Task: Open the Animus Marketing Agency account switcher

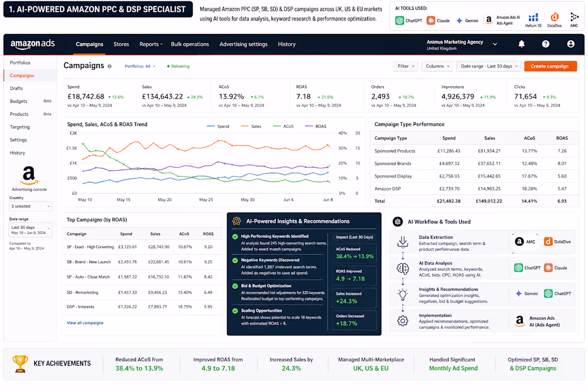Action: point(462,44)
